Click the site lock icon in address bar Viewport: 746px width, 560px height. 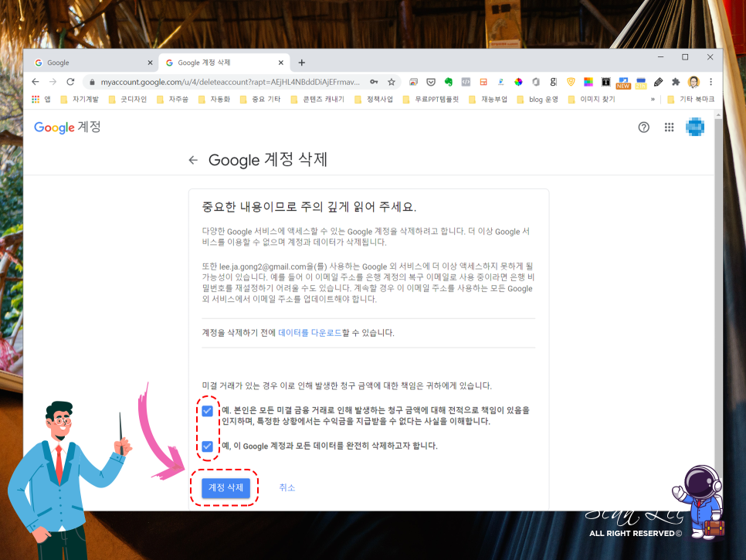pyautogui.click(x=93, y=82)
